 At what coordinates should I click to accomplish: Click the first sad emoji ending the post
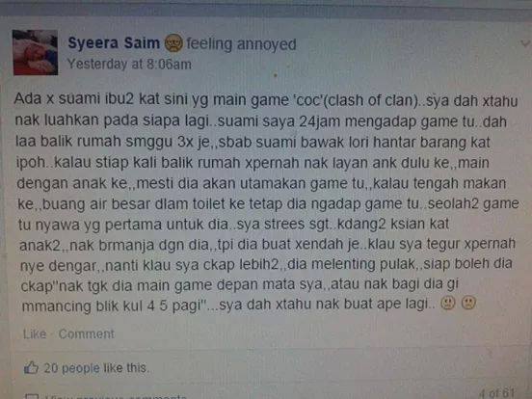447,303
